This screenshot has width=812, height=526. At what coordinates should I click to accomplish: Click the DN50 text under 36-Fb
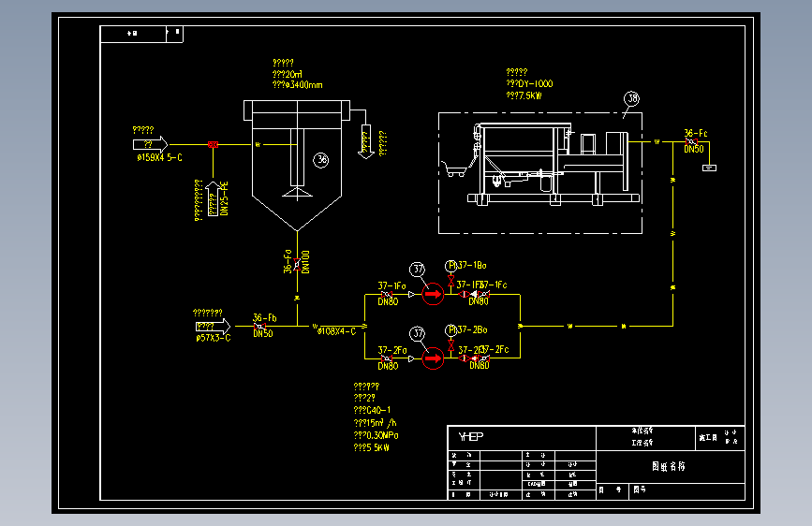(x=263, y=334)
